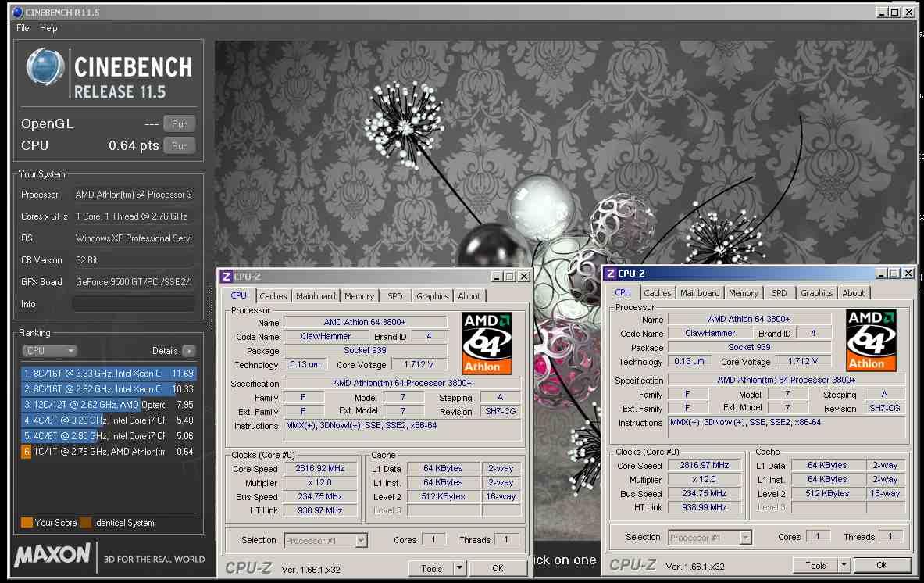Open SPD tab in right CPU-Z window
The width and height of the screenshot is (924, 583).
coord(779,293)
